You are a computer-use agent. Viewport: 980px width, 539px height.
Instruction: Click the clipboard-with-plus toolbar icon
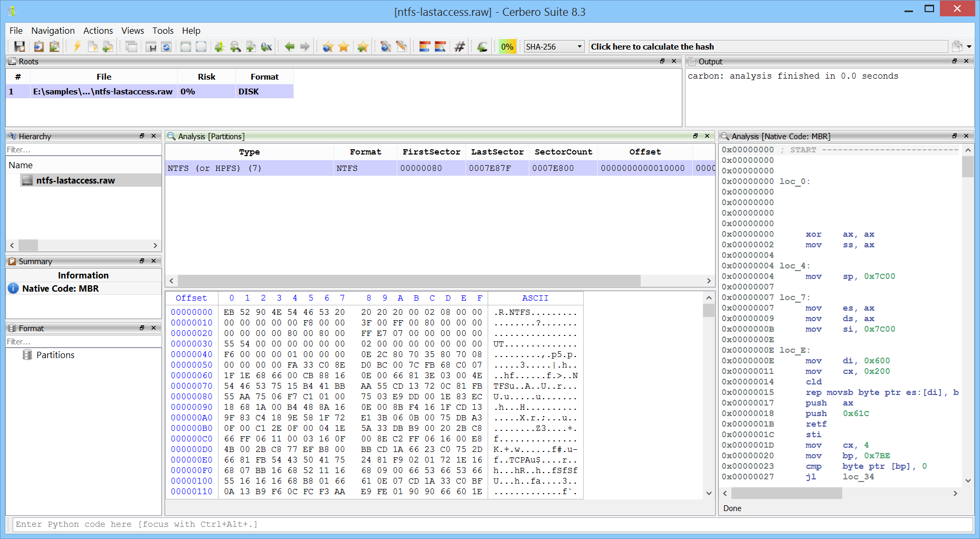54,46
